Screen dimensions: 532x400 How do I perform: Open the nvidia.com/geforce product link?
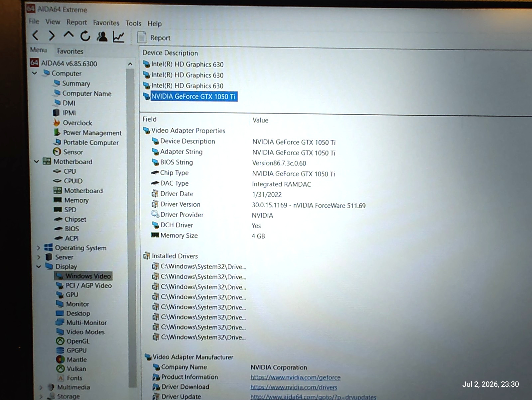295,377
